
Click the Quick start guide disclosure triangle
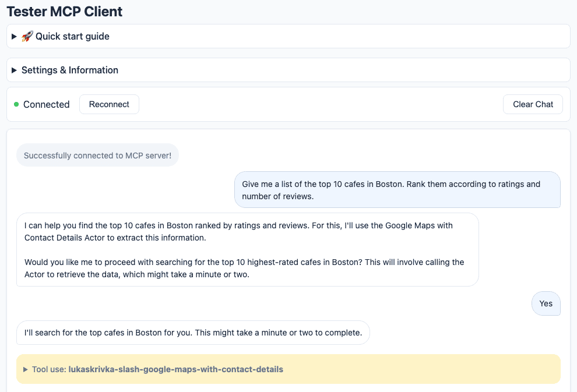[x=13, y=36]
